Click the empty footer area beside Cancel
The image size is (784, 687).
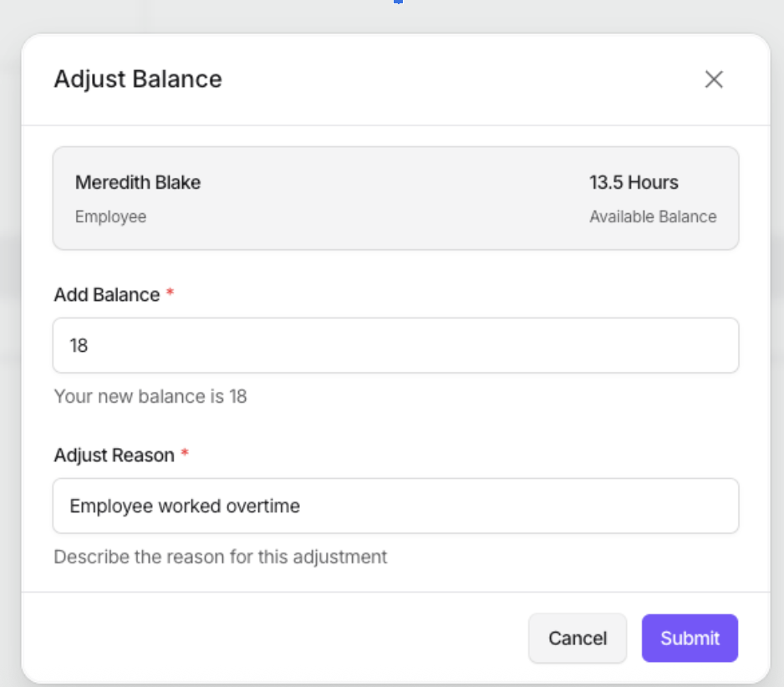point(276,639)
